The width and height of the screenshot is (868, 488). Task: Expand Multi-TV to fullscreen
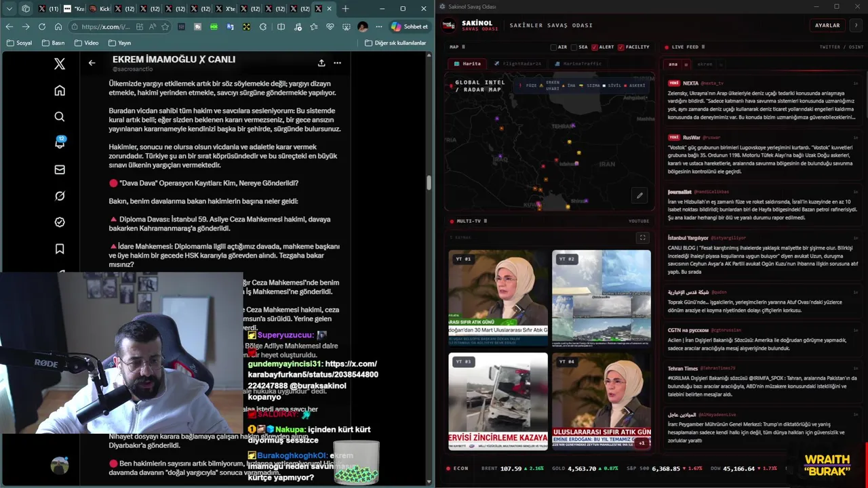click(642, 237)
